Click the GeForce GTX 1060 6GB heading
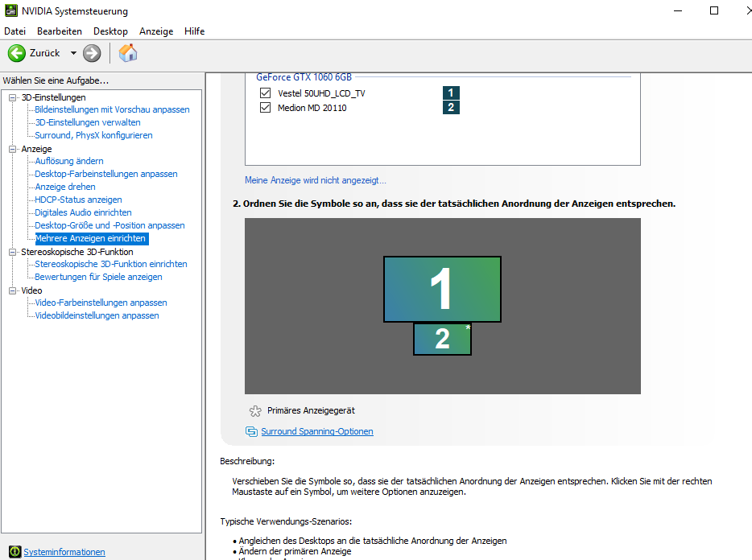This screenshot has height=560, width=752. point(304,77)
